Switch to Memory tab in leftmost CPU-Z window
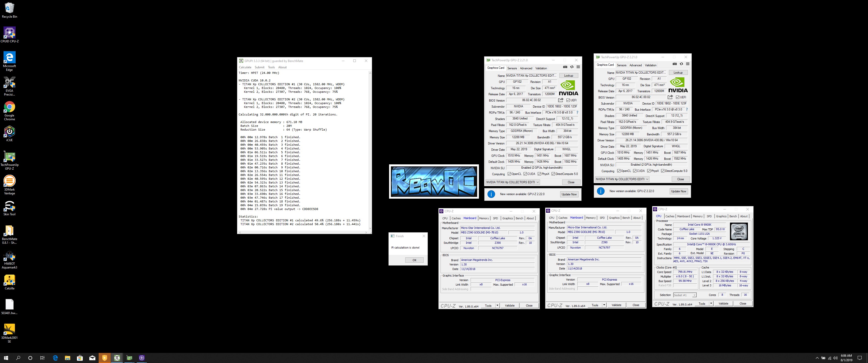Viewport: 868px width, 363px height. pyautogui.click(x=484, y=218)
